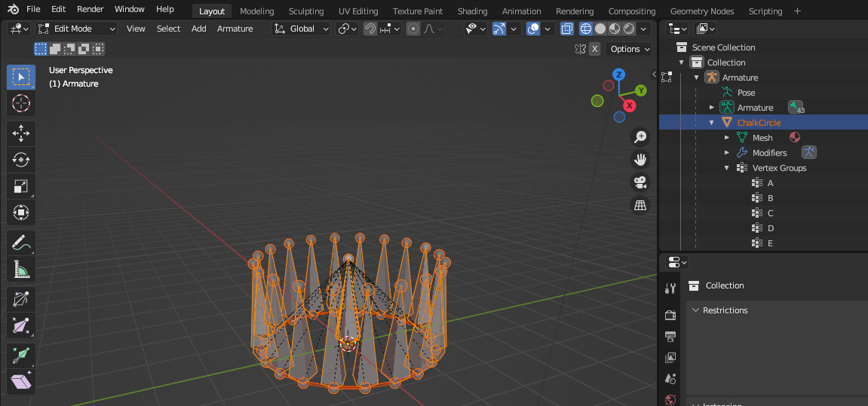The image size is (868, 406).
Task: Open the View Layer properties tab icon
Action: 670,357
